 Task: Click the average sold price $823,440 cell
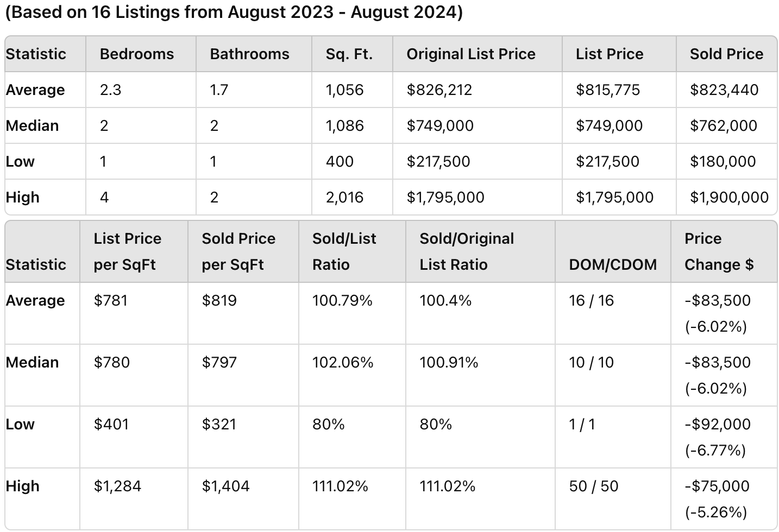[724, 90]
